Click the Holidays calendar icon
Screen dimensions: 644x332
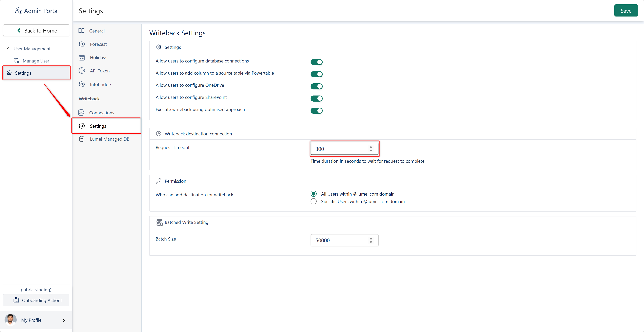[x=82, y=58]
